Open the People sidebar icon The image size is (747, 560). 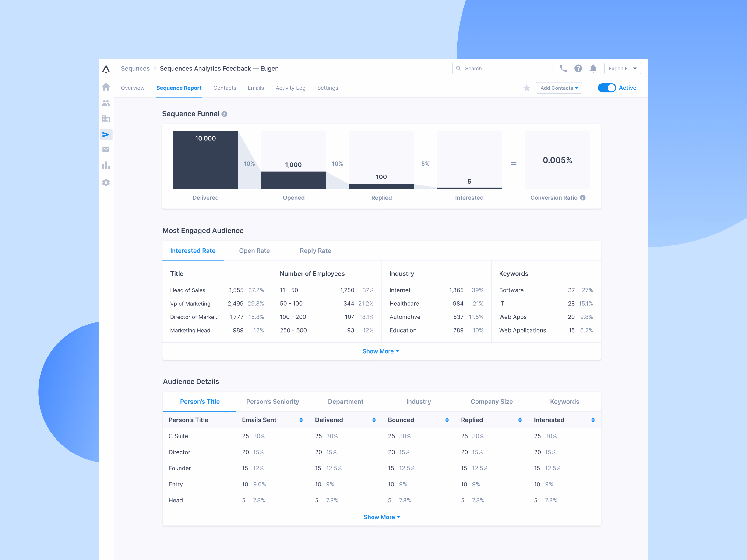pyautogui.click(x=106, y=103)
